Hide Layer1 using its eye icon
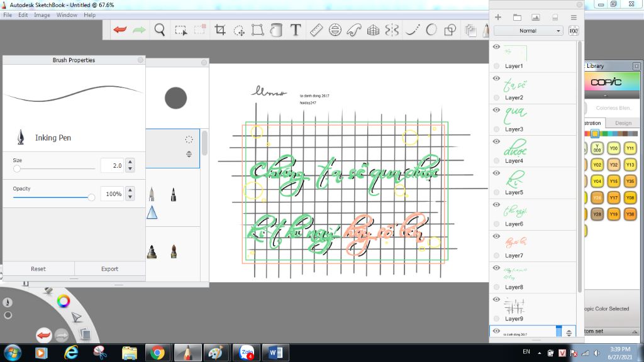This screenshot has width=644, height=362. 496,47
